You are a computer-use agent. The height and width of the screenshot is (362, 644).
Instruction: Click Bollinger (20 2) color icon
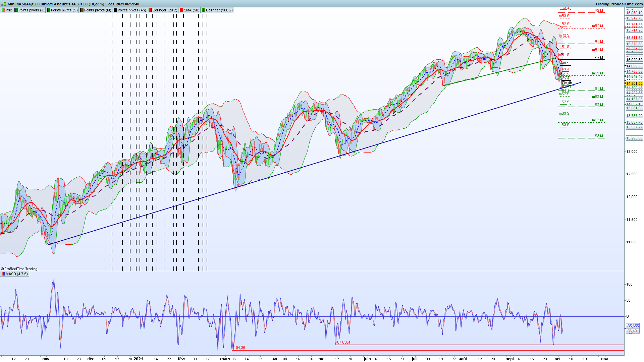pyautogui.click(x=150, y=10)
